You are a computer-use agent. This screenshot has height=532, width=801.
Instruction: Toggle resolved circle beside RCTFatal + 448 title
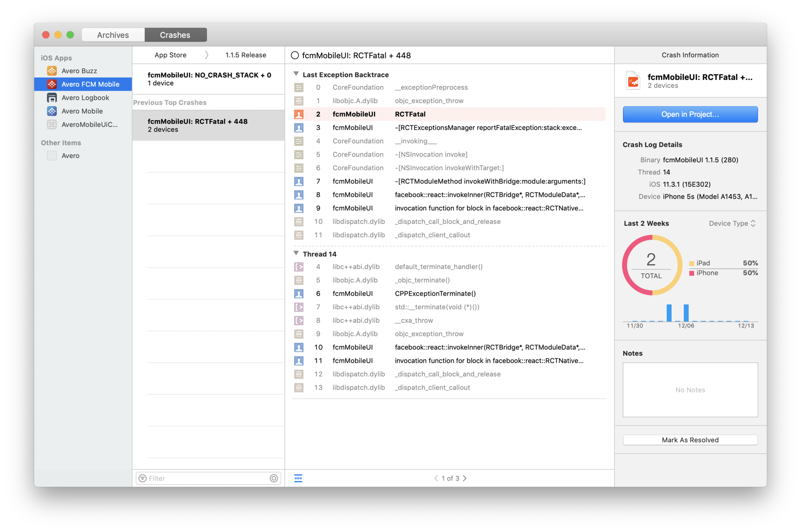pyautogui.click(x=295, y=56)
